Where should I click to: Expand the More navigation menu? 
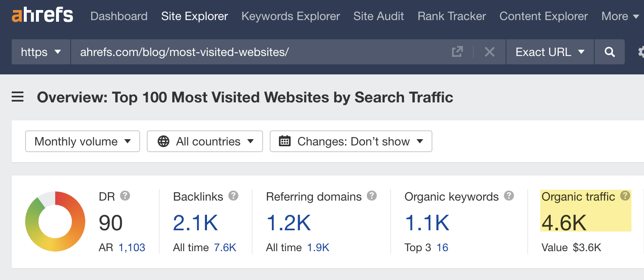[620, 16]
